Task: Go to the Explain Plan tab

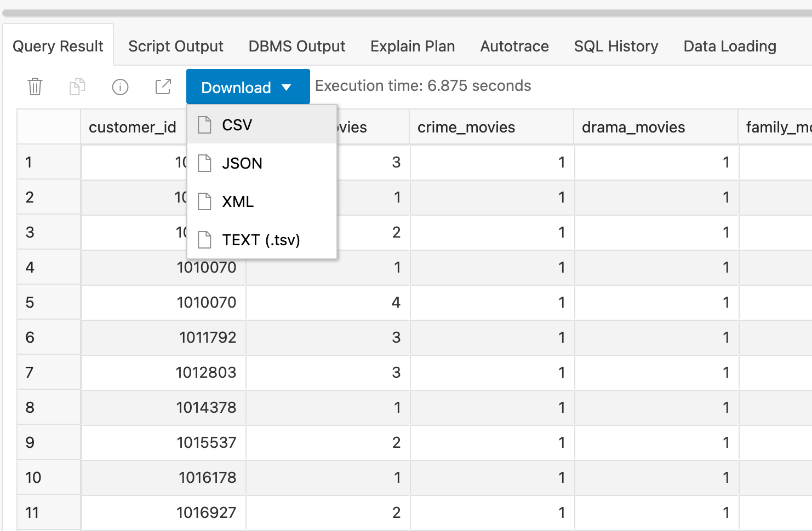Action: [x=413, y=46]
